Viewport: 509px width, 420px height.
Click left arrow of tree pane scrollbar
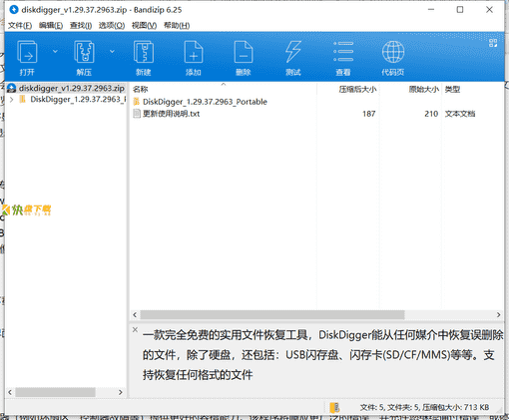pyautogui.click(x=10, y=392)
